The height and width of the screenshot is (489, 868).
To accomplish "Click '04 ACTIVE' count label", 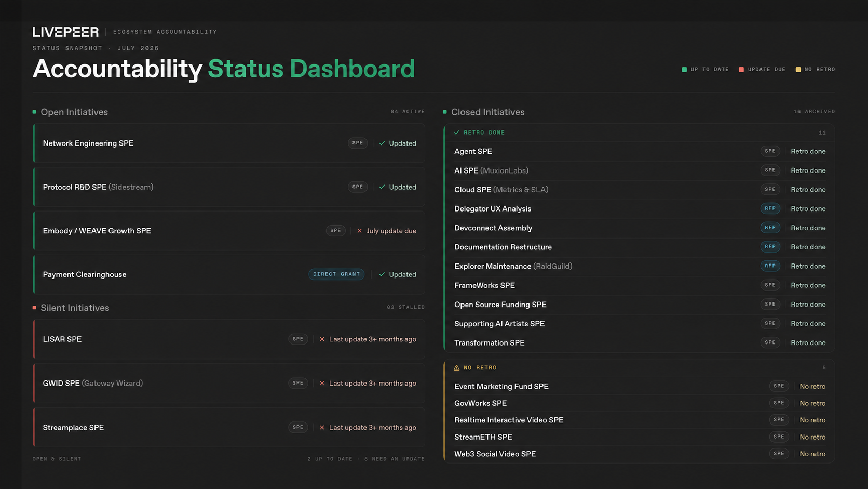I will click(408, 112).
